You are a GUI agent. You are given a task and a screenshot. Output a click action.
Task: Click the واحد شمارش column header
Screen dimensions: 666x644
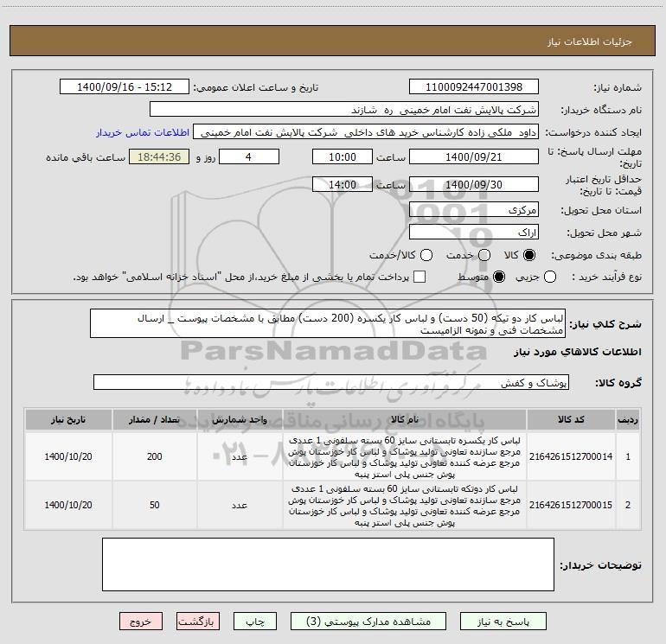(x=240, y=419)
